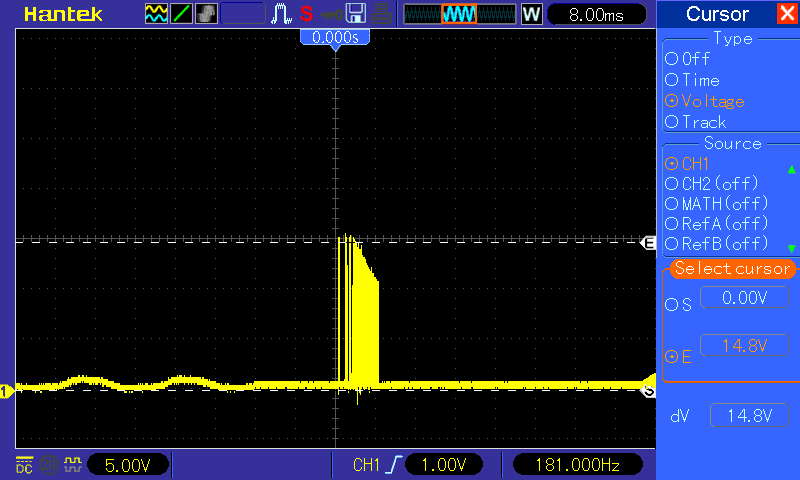Click the printer icon in top bar
800x480 pixels.
tap(381, 14)
